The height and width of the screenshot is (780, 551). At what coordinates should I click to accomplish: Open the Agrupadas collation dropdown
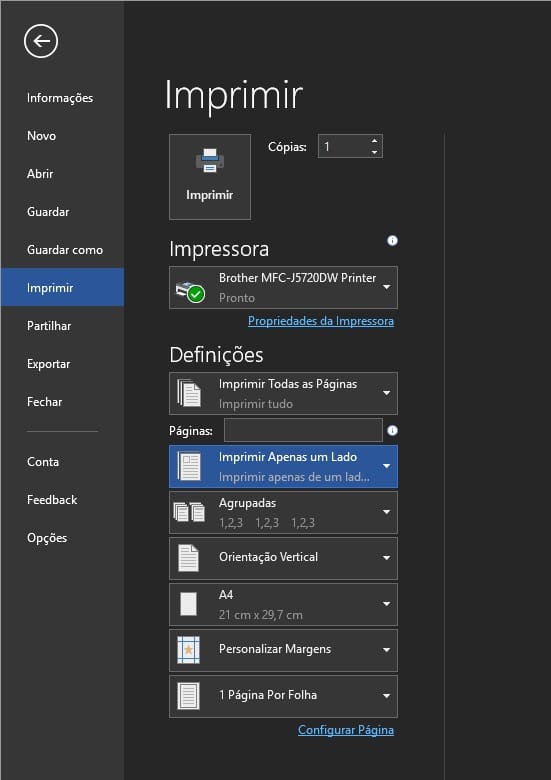point(283,512)
